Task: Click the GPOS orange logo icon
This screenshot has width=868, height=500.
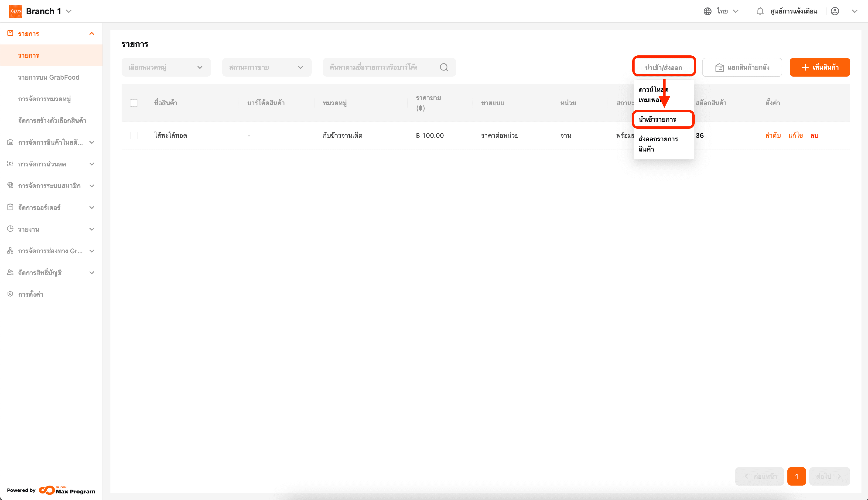Action: point(16,11)
